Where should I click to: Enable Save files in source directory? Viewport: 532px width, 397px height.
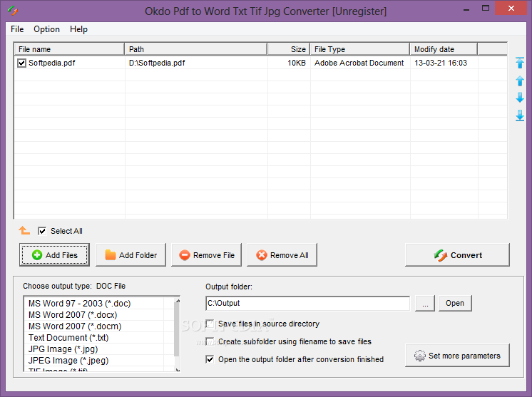210,324
